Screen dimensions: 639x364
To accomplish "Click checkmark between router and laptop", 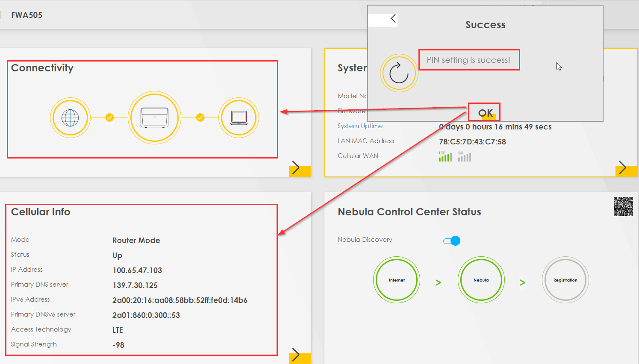I will coord(200,117).
